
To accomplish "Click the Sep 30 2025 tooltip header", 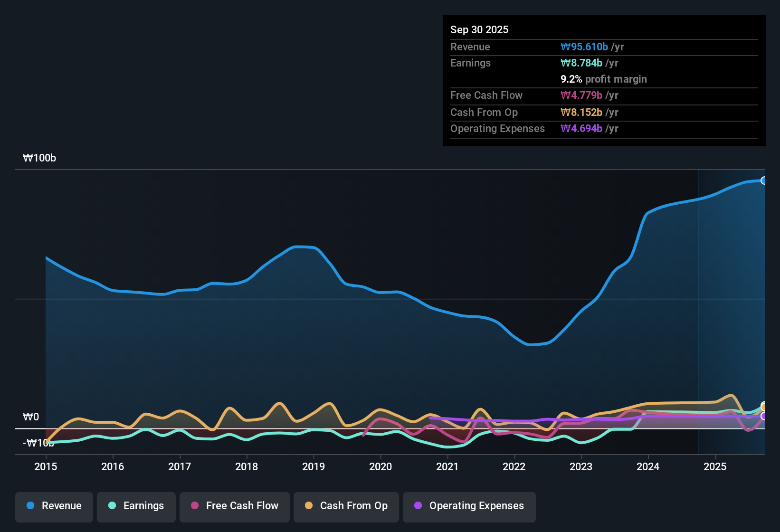I will (x=479, y=29).
